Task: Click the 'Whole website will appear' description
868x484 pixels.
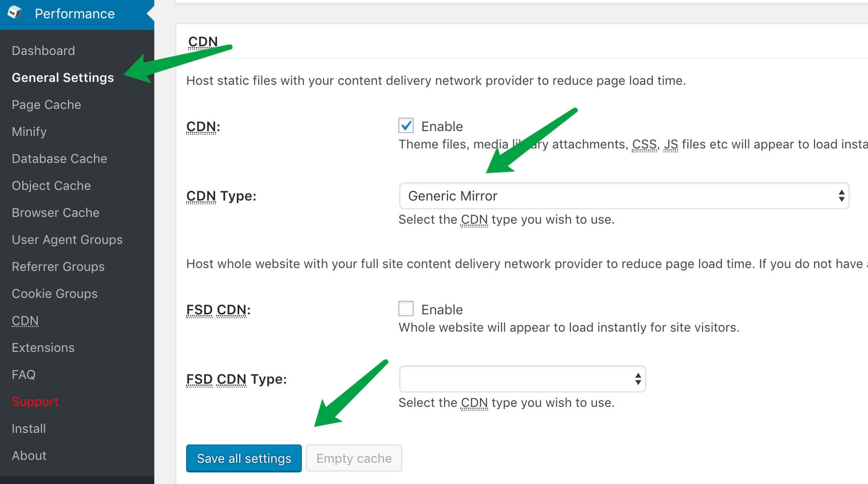Action: (569, 327)
